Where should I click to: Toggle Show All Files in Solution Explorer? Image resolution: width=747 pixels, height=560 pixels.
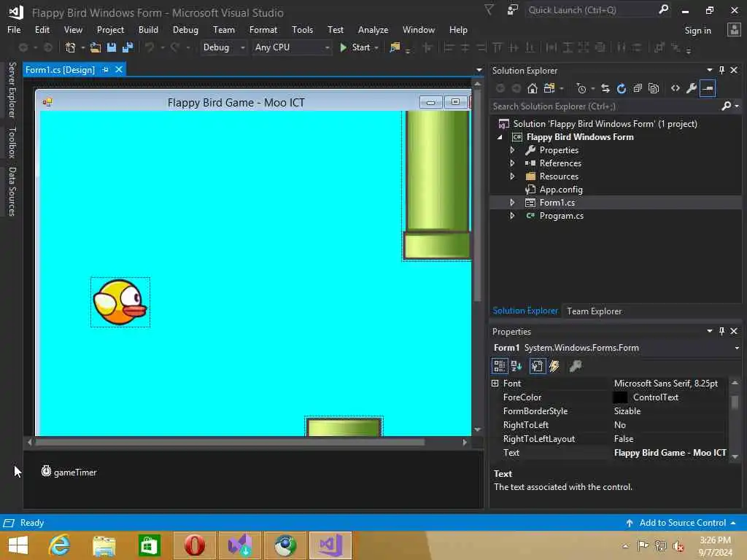pos(654,88)
